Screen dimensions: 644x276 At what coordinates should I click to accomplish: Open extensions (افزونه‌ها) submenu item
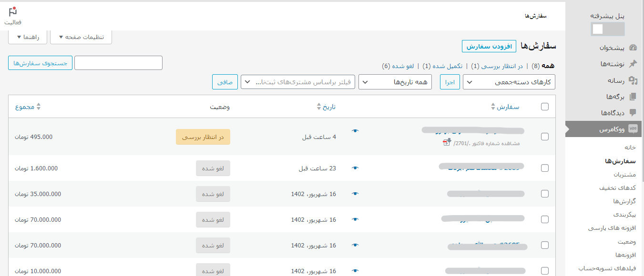pyautogui.click(x=625, y=255)
